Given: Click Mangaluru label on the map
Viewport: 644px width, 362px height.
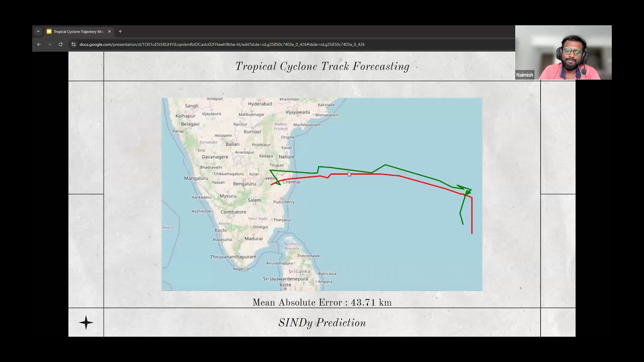Looking at the screenshot, I should [x=196, y=178].
